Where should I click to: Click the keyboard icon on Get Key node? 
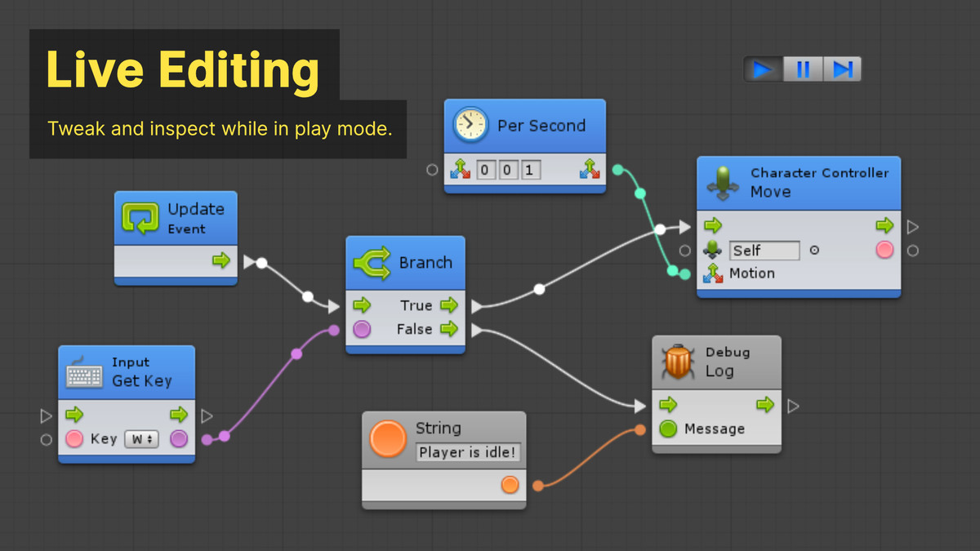[85, 372]
